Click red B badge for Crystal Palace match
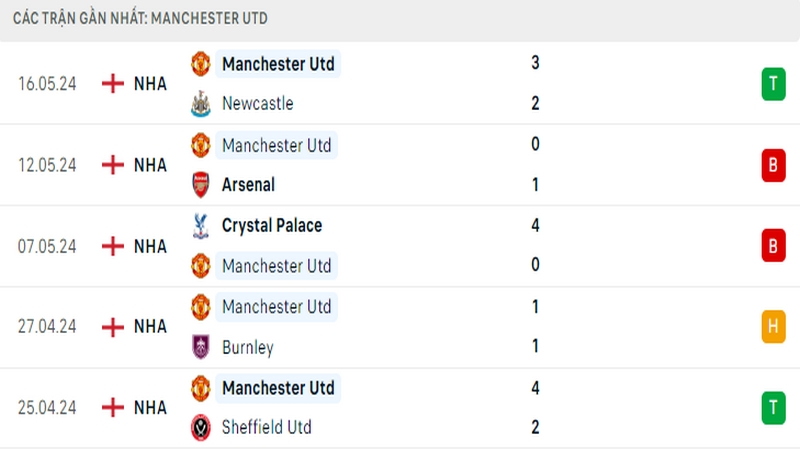Viewport: 800px width, 450px height. coord(773,245)
